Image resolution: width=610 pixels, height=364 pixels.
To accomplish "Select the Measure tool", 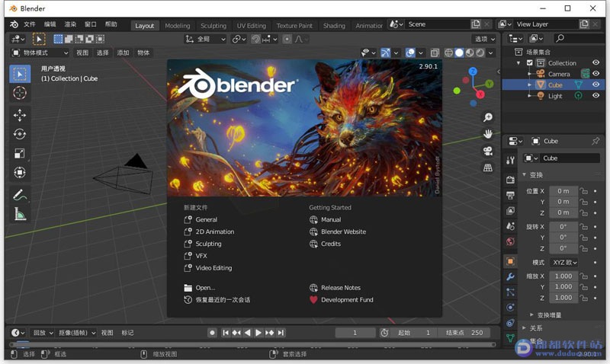I will point(20,214).
